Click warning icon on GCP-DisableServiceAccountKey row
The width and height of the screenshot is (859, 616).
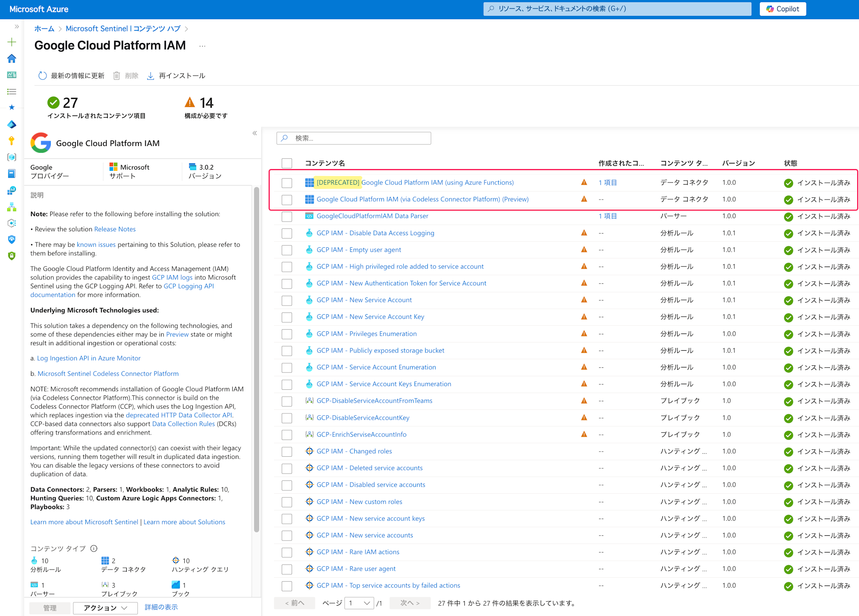click(584, 418)
